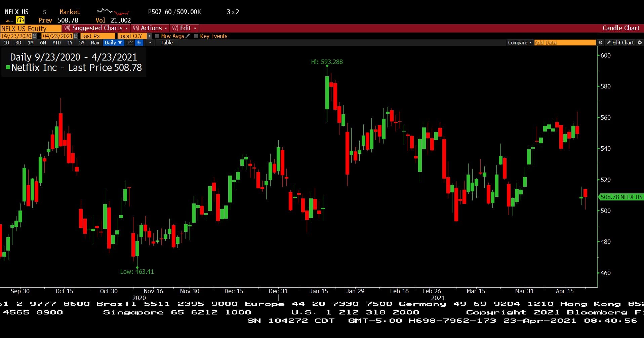Select the 3D range tab

click(18, 43)
